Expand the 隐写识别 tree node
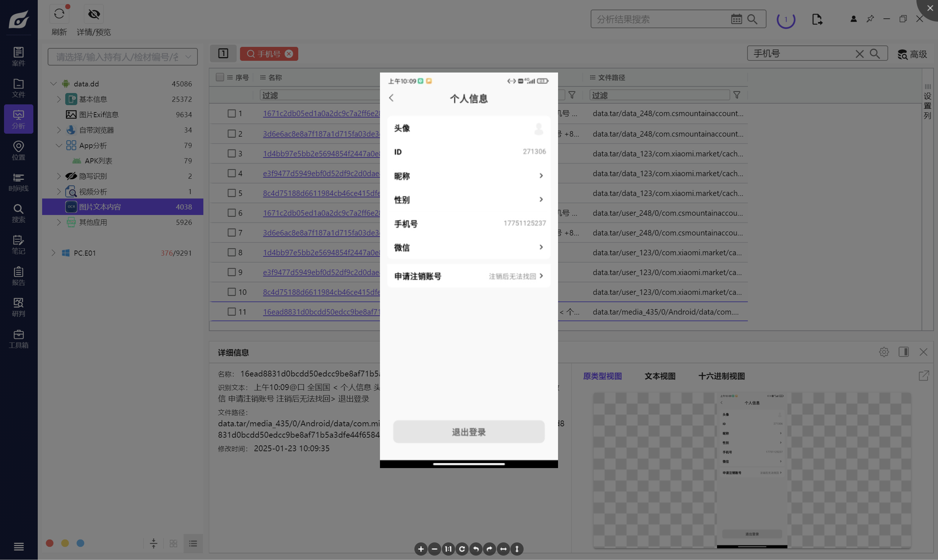Screen dimensions: 938x560 point(59,176)
